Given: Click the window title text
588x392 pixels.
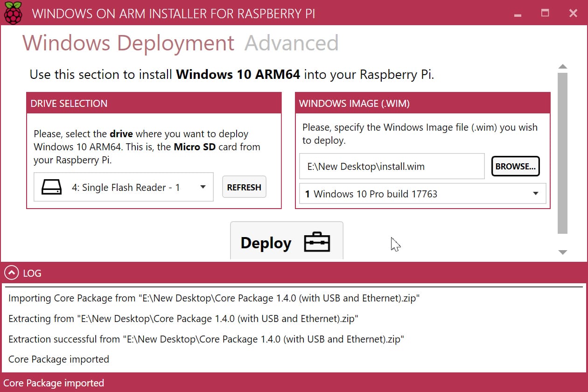Looking at the screenshot, I should pos(174,14).
